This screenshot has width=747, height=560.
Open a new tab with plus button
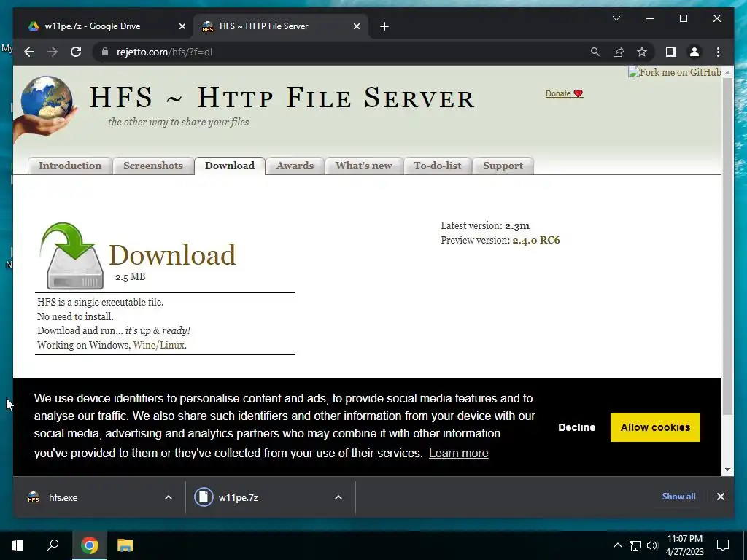[384, 26]
